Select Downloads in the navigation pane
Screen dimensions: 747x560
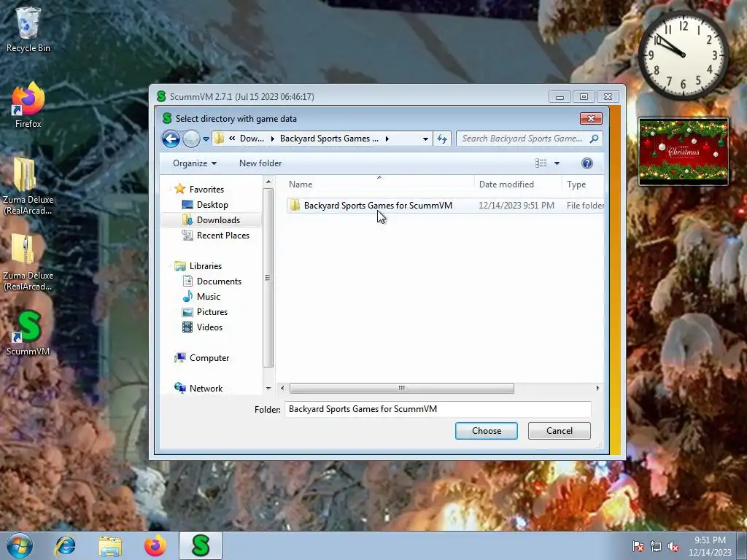pyautogui.click(x=218, y=220)
